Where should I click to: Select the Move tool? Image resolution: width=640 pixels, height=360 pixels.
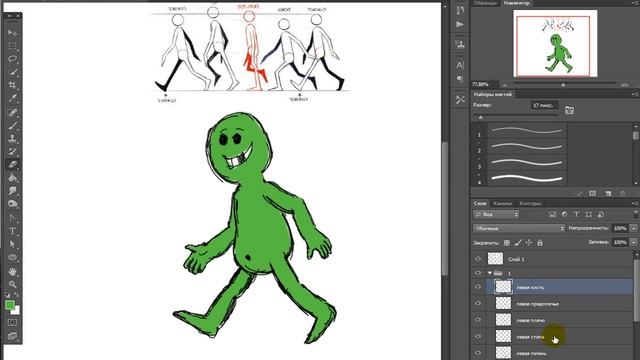click(x=12, y=32)
